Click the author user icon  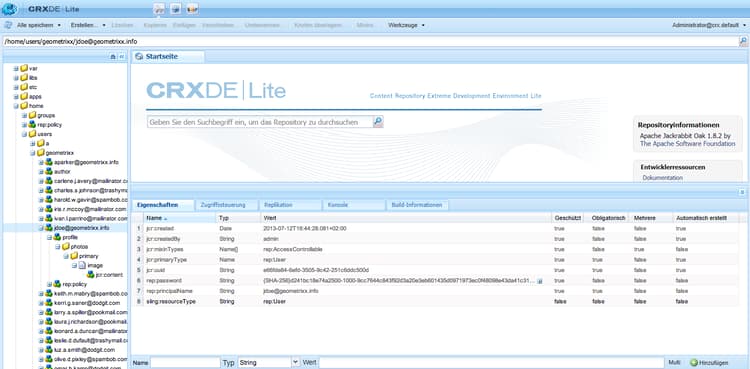point(49,171)
